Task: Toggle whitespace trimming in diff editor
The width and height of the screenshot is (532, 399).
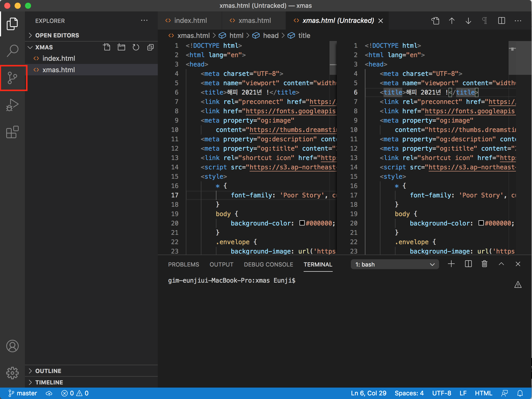Action: (484, 21)
